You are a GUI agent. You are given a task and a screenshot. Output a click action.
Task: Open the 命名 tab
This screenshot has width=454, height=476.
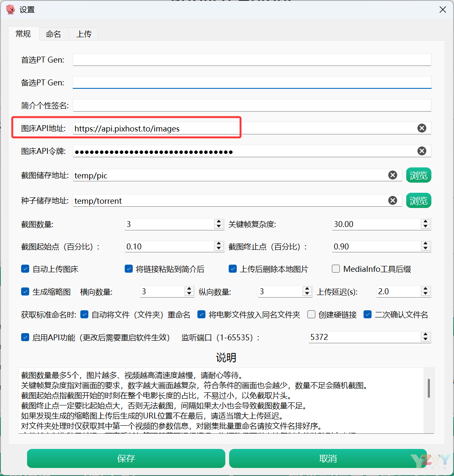coord(53,34)
